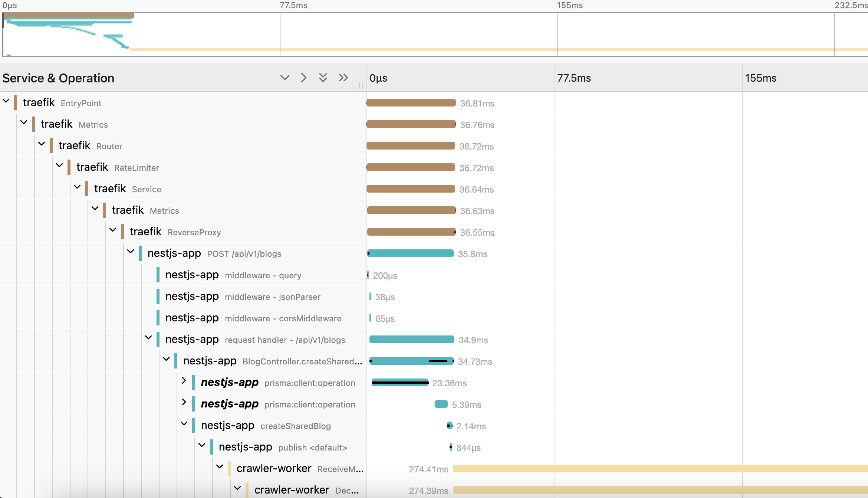Click the collapse-one-level right chevron icon
The height and width of the screenshot is (498, 868).
pyautogui.click(x=304, y=78)
